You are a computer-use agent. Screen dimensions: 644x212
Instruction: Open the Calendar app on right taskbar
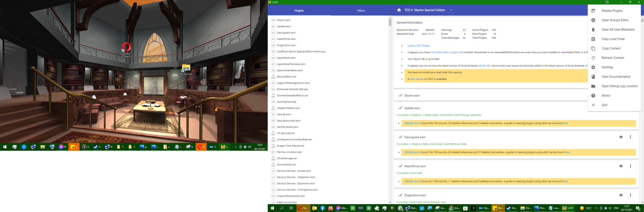[422, 208]
